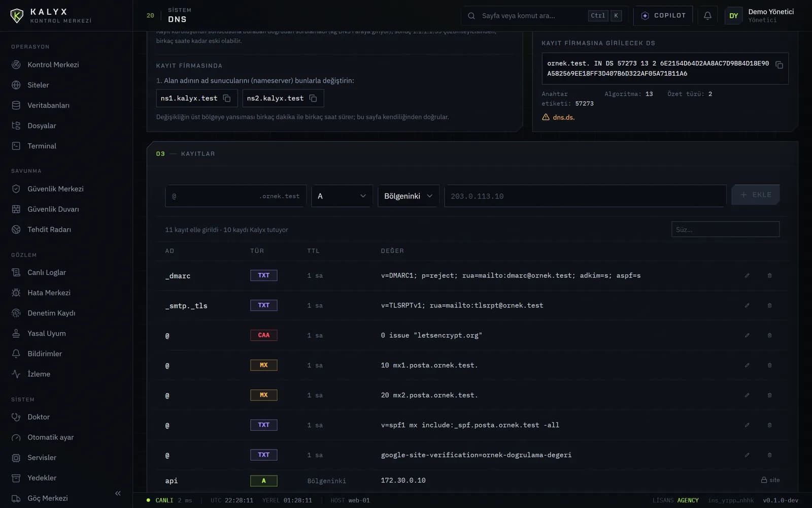812x508 pixels.
Task: Open the Bölgeninki TTL dropdown
Action: pyautogui.click(x=409, y=196)
